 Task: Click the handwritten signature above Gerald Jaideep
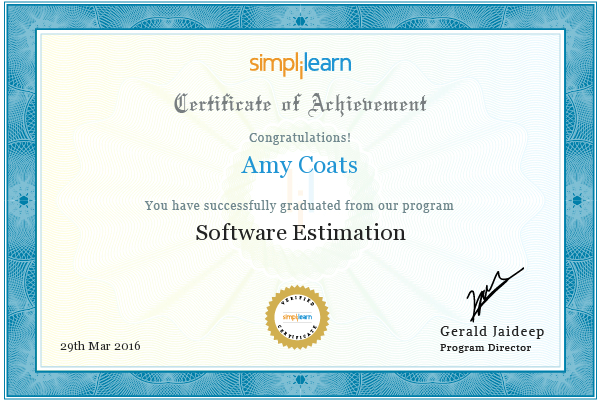coord(494,295)
